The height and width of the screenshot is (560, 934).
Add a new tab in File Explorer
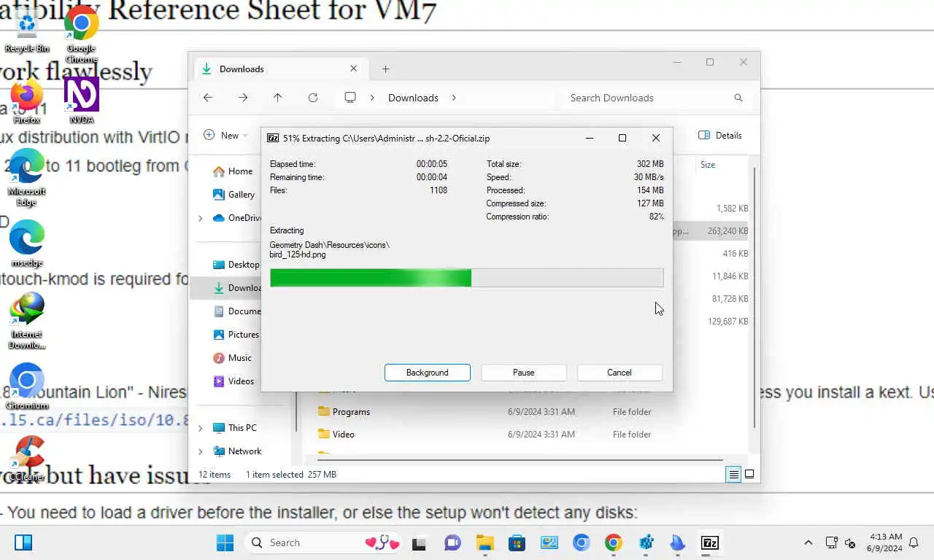pos(386,69)
